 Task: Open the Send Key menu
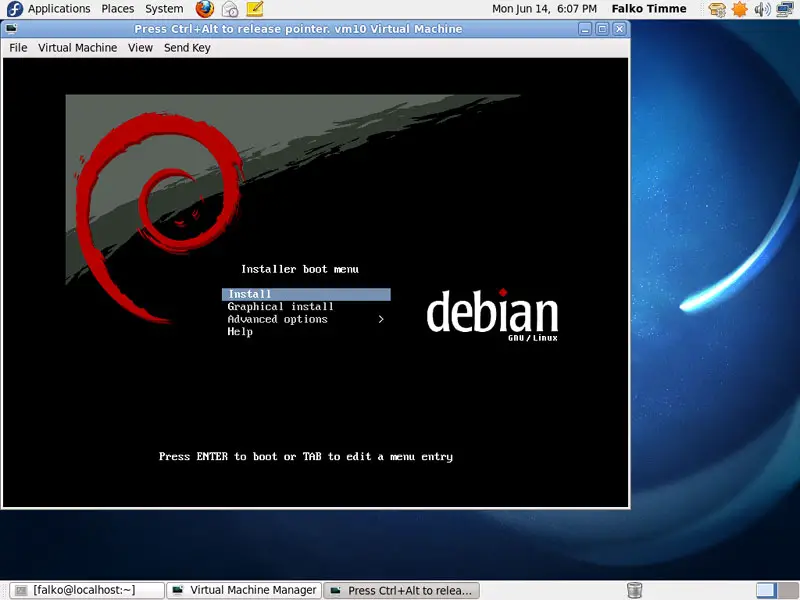click(x=187, y=48)
